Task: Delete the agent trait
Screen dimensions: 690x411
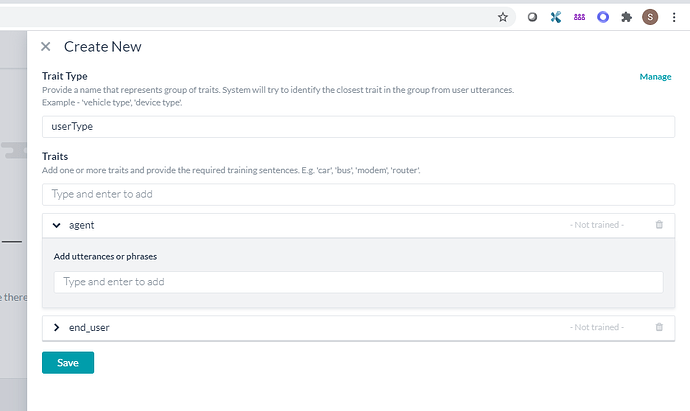Action: click(659, 225)
